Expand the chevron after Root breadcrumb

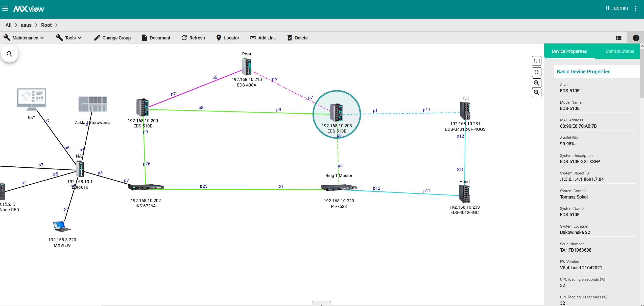(57, 25)
